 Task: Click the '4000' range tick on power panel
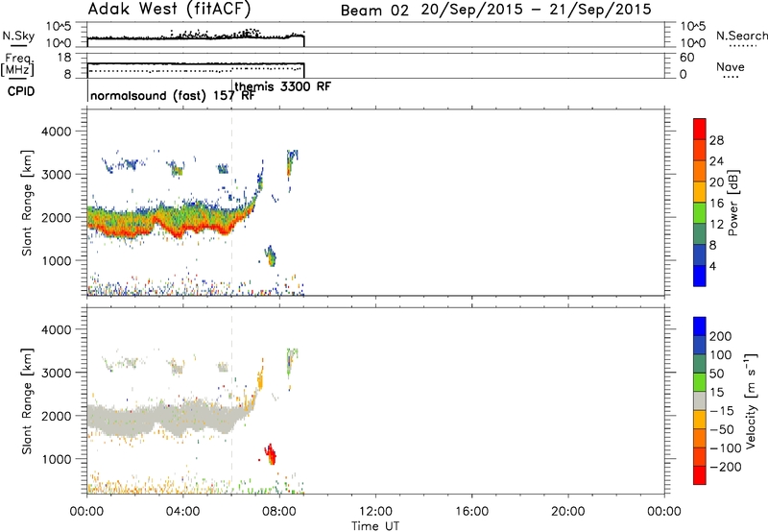[56, 132]
